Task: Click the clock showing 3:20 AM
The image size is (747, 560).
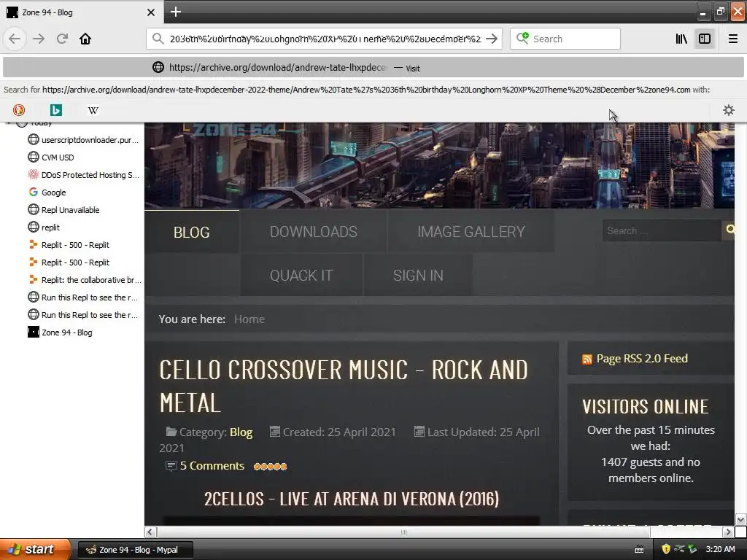Action: point(720,549)
